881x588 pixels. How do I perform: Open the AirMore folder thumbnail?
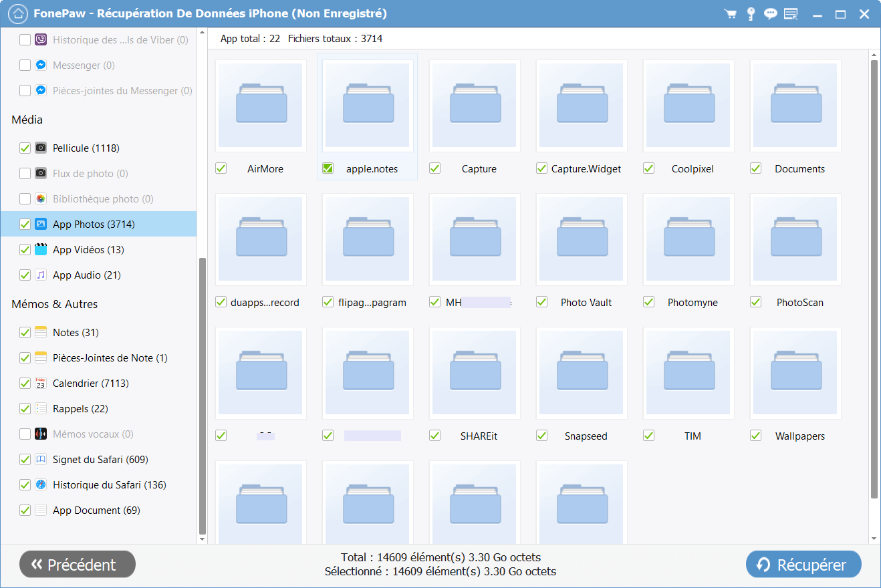pos(261,106)
